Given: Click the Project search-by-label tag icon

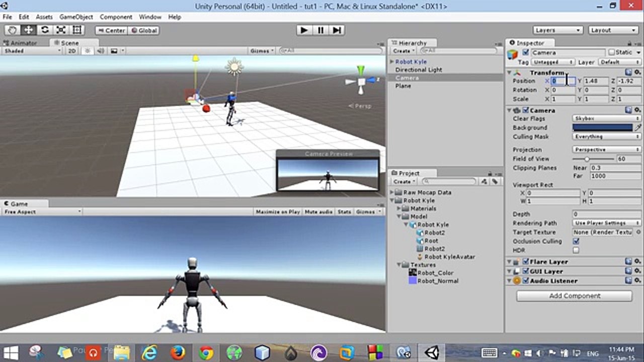Looking at the screenshot, I should click(495, 182).
